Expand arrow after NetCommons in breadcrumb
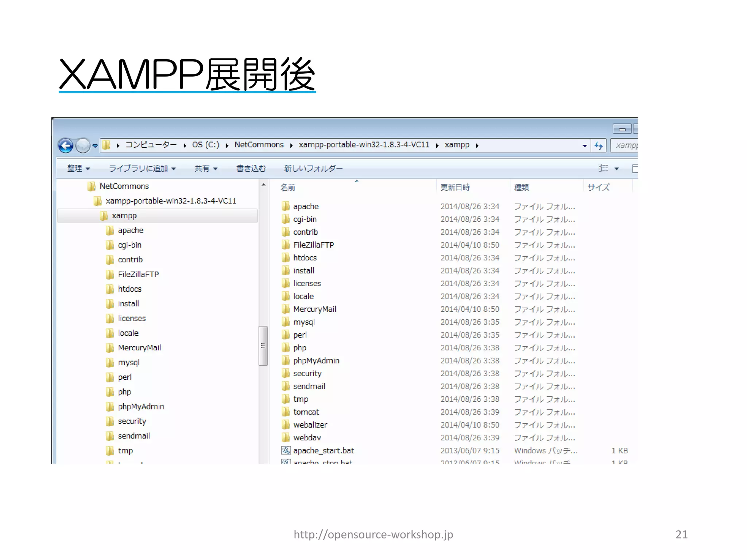The height and width of the screenshot is (560, 747). pyautogui.click(x=291, y=145)
